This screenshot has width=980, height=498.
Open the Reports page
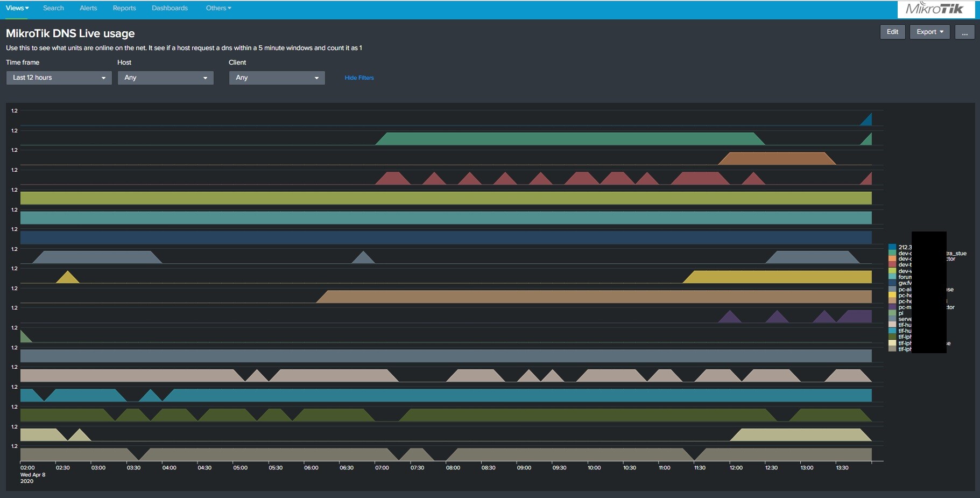tap(124, 8)
